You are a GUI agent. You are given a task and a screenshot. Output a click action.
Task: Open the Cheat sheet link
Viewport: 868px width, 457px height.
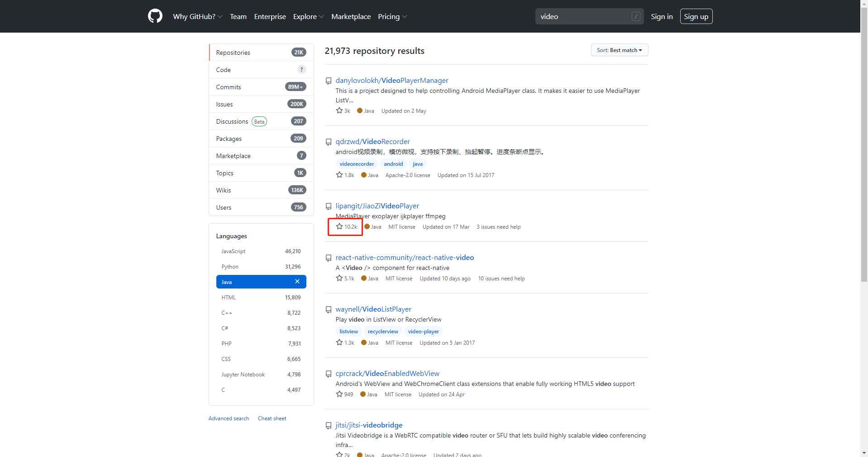[272, 419]
